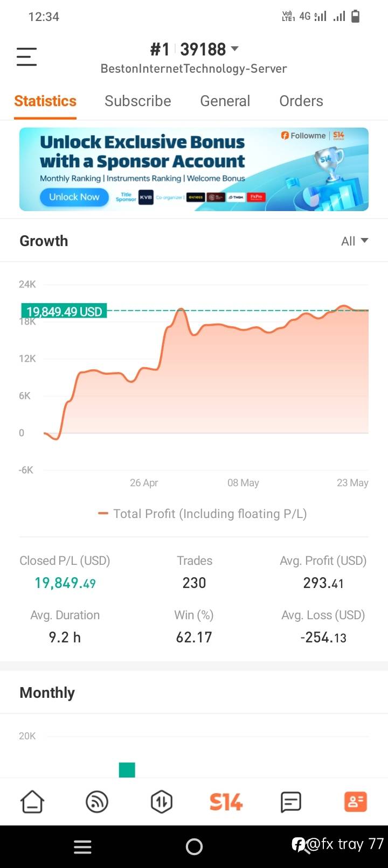Toggle Total Profit legend series

(202, 514)
